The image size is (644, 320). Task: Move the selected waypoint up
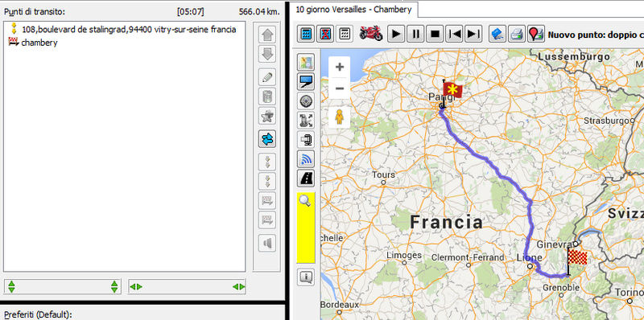[267, 35]
